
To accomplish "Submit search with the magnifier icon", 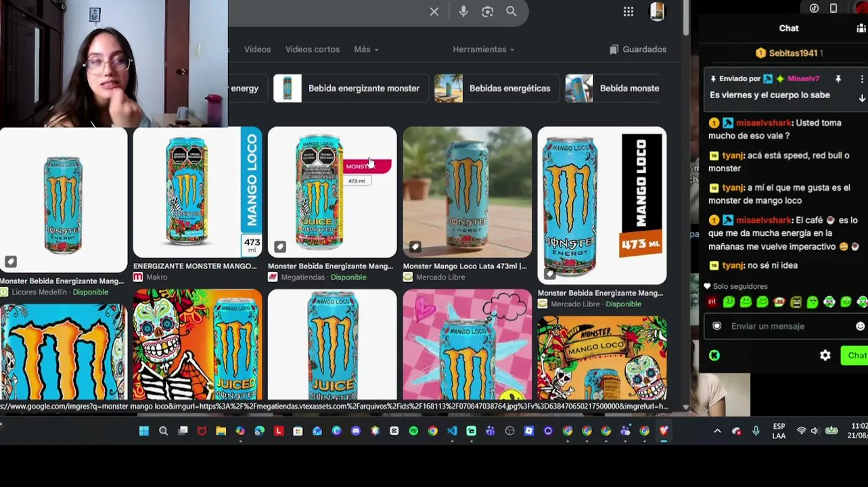I will pyautogui.click(x=511, y=11).
